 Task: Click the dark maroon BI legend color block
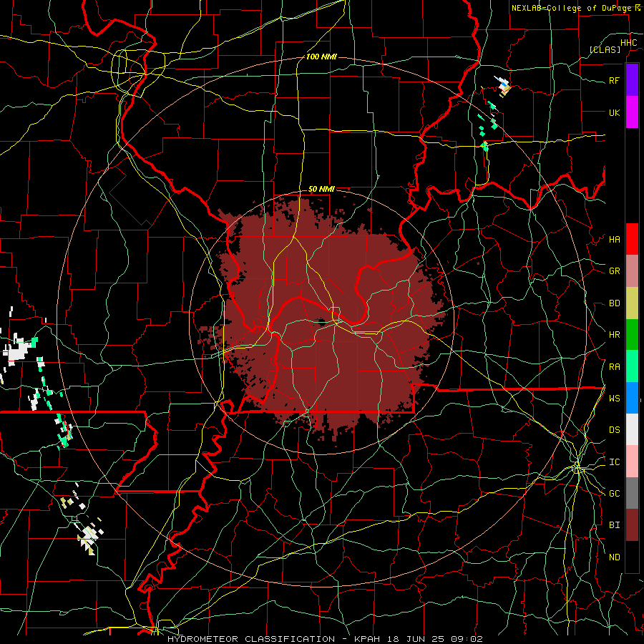click(632, 525)
